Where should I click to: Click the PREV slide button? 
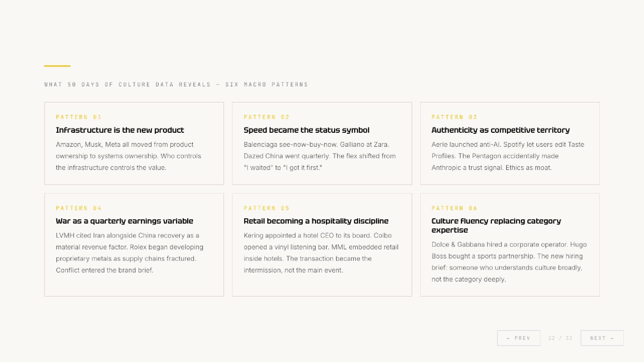(519, 338)
